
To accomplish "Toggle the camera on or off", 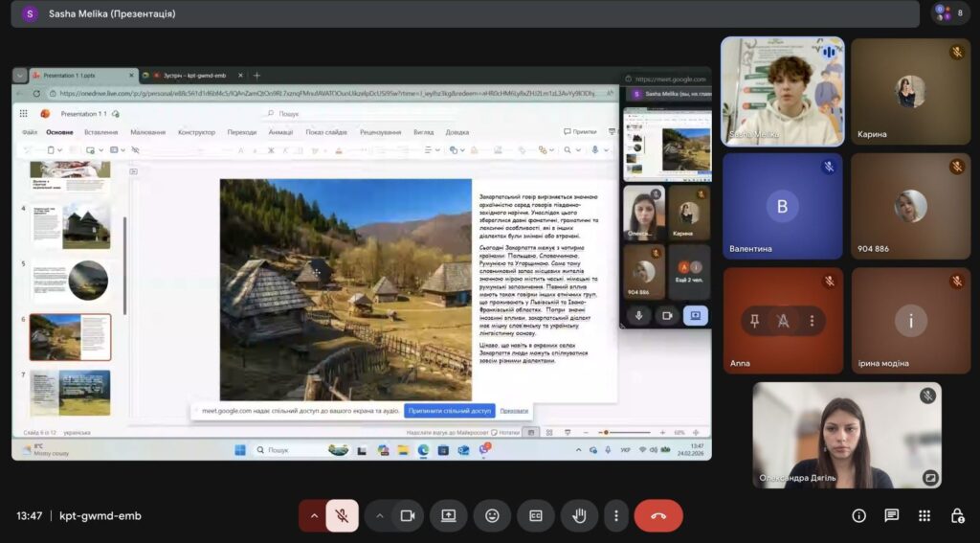I will tap(408, 516).
